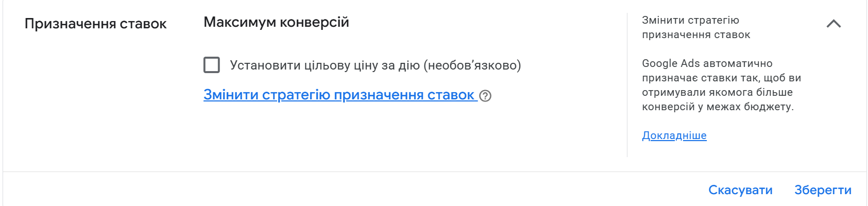Viewport: 868px width, 206px height.
Task: Open the blue "Змінити стратегію призначення ставок" link
Action: (x=338, y=95)
